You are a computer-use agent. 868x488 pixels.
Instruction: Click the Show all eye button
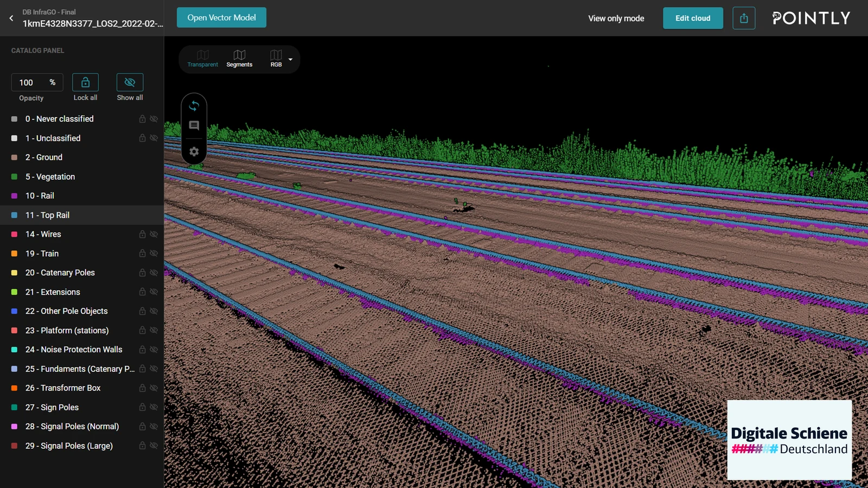[130, 83]
